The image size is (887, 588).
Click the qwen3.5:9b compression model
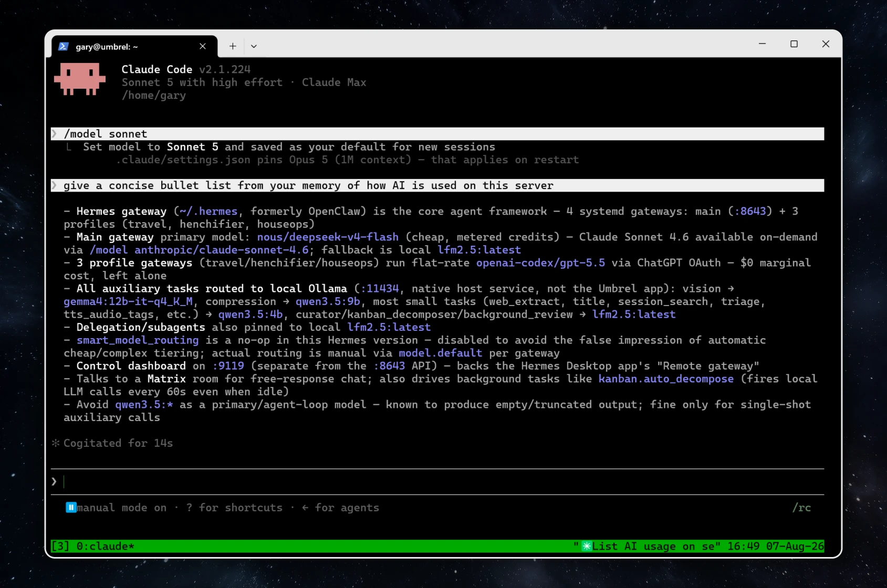[x=328, y=301]
